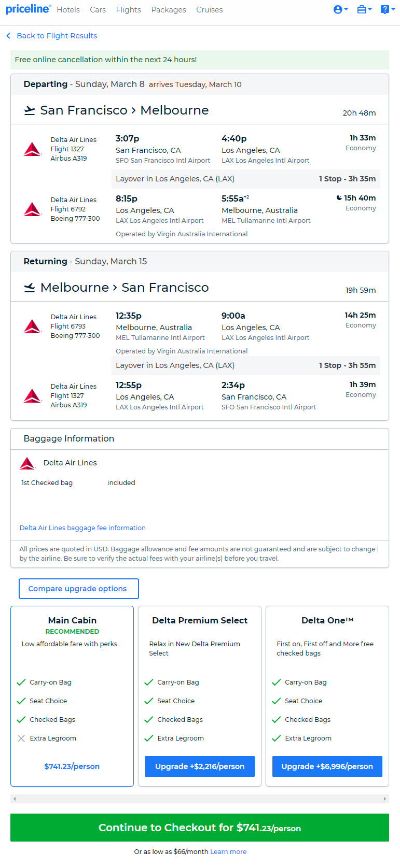
Task: Select the Delta One fare card
Action: pyautogui.click(x=327, y=696)
